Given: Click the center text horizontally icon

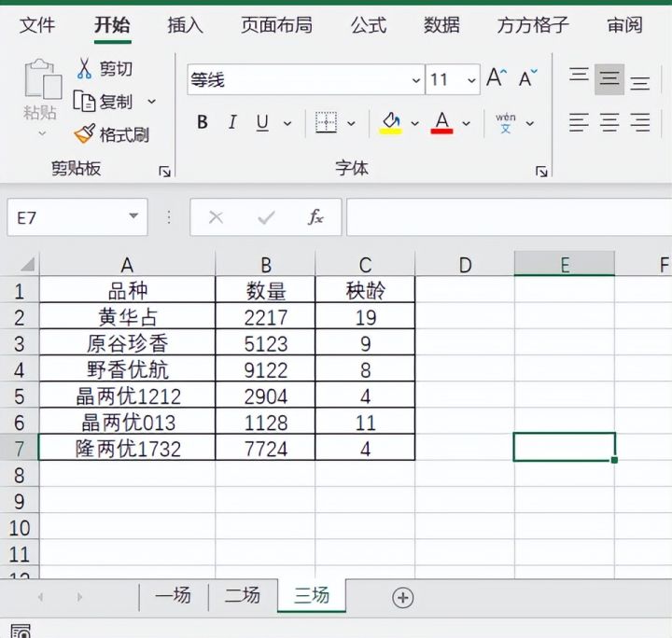Looking at the screenshot, I should coord(609,122).
